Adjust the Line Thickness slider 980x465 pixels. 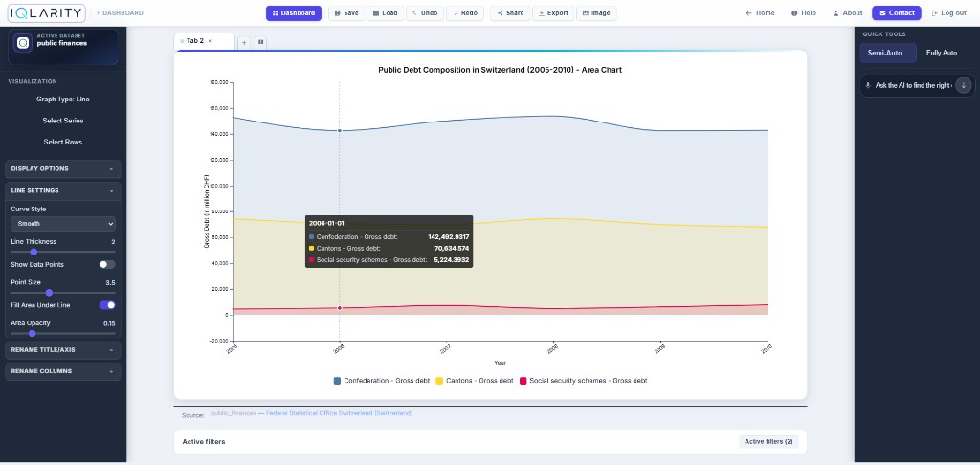(63, 252)
